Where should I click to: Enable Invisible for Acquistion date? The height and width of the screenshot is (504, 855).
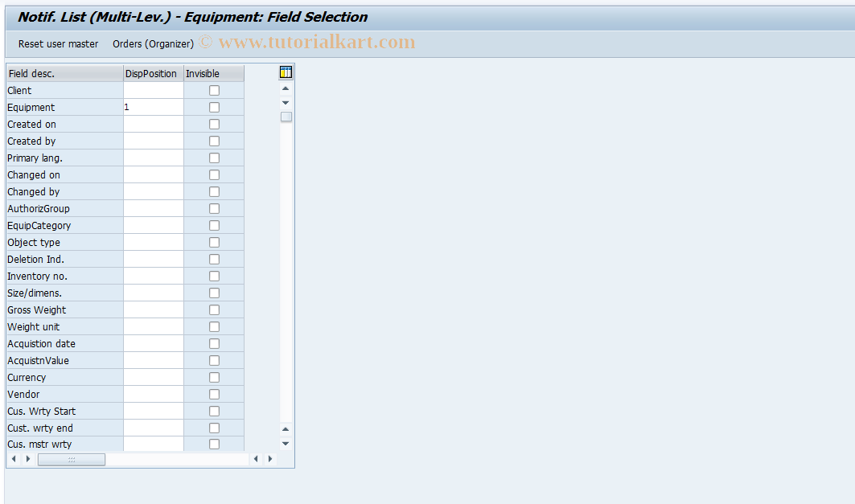214,344
